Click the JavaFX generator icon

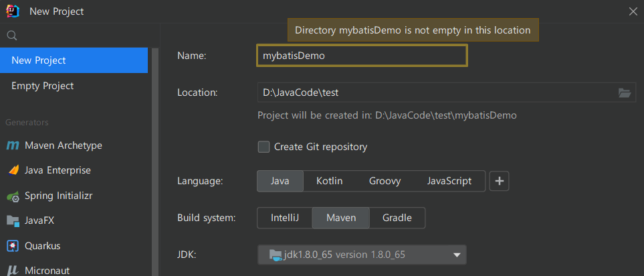[x=13, y=220]
